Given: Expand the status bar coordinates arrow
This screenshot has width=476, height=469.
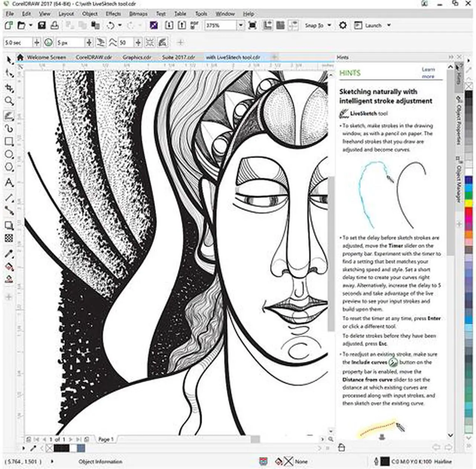Looking at the screenshot, I should point(52,462).
